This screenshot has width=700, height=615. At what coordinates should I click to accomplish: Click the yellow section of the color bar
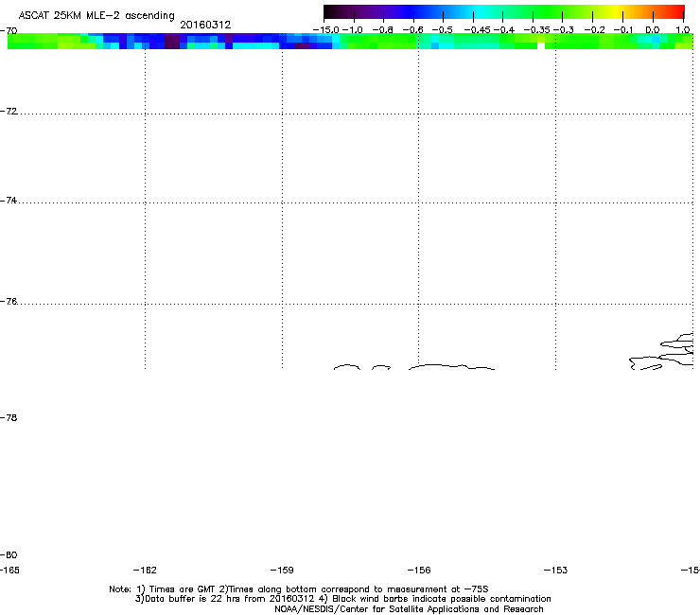click(616, 12)
